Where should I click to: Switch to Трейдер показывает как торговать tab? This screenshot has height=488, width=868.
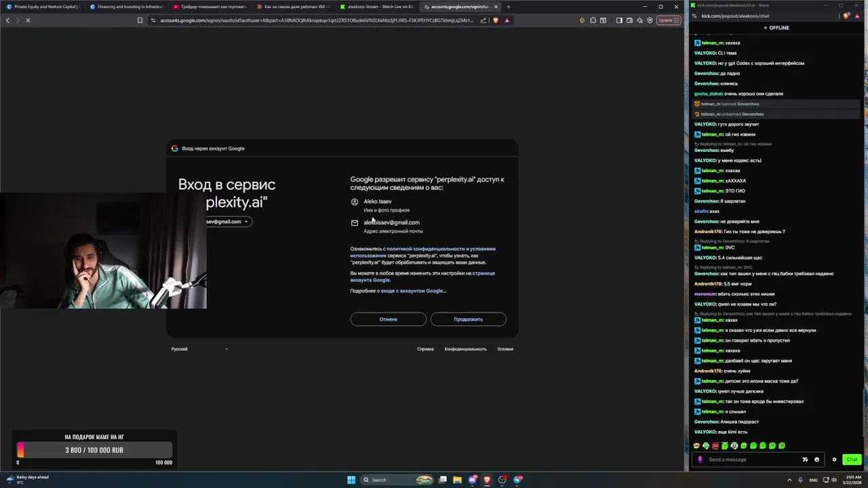click(x=210, y=7)
